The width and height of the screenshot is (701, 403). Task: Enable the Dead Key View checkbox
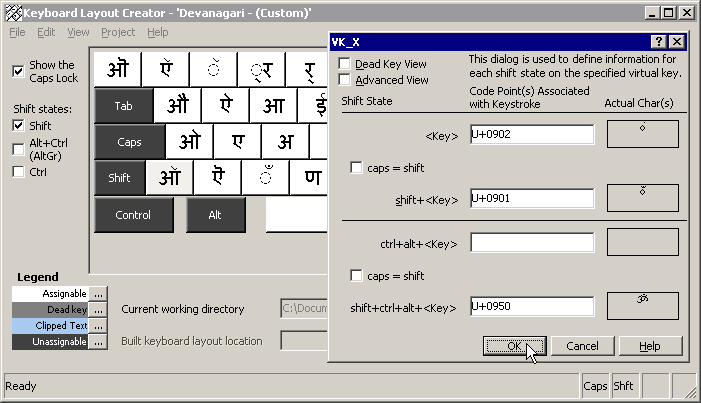pyautogui.click(x=345, y=64)
